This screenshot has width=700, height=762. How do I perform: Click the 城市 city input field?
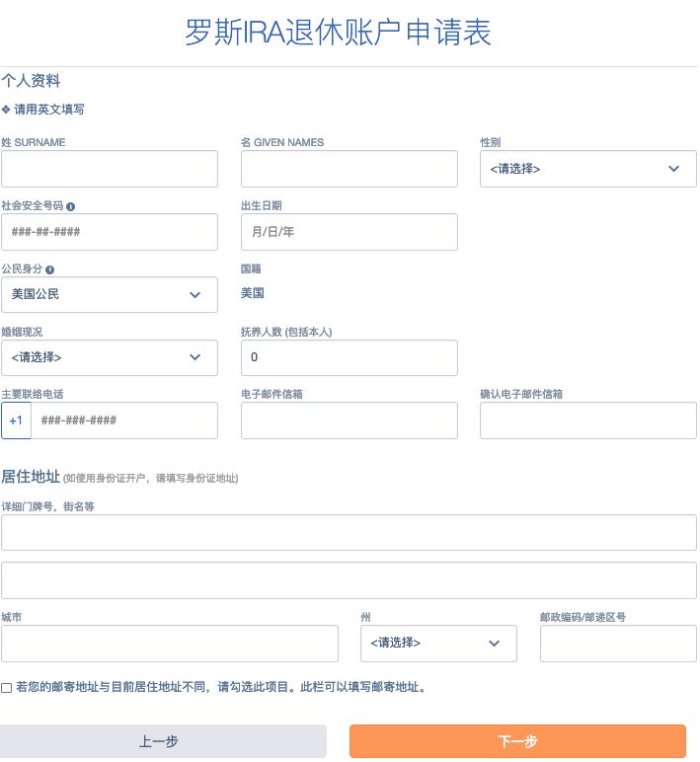pos(170,644)
